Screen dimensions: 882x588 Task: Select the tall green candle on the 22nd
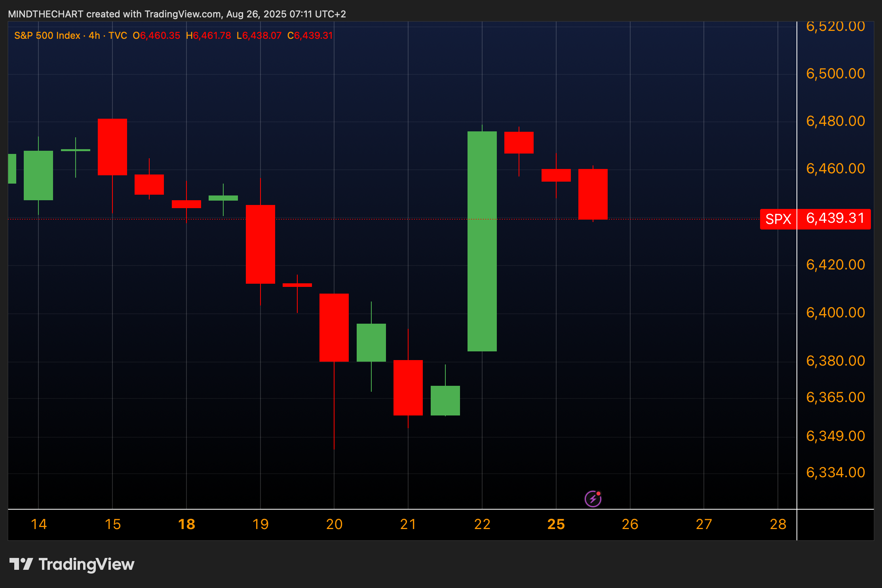click(x=482, y=241)
